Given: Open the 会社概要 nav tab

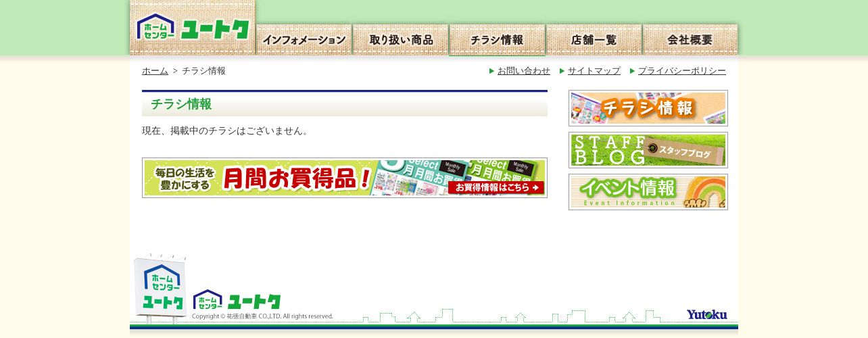Looking at the screenshot, I should [x=690, y=40].
